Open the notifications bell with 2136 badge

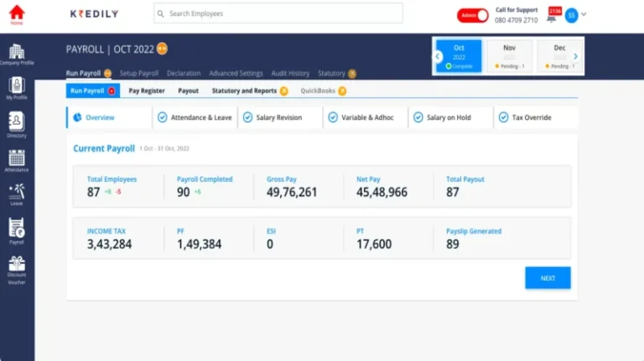pos(552,15)
